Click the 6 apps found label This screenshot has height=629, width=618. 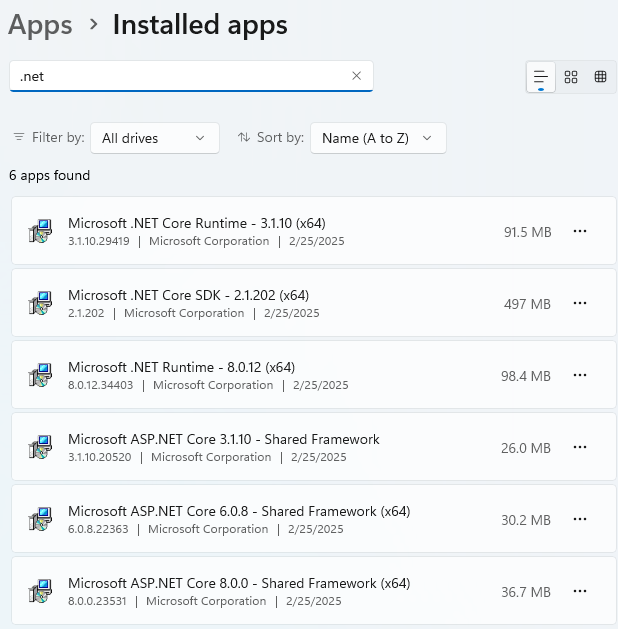49,176
